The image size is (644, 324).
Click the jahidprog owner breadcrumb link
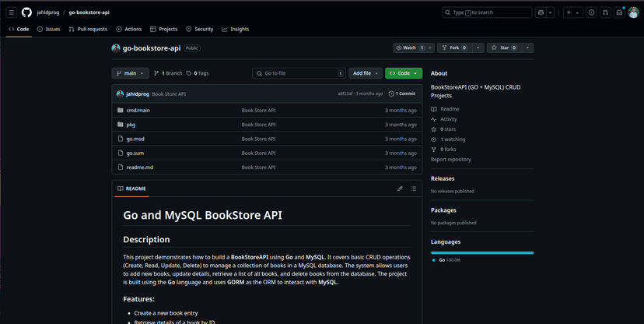pyautogui.click(x=48, y=12)
